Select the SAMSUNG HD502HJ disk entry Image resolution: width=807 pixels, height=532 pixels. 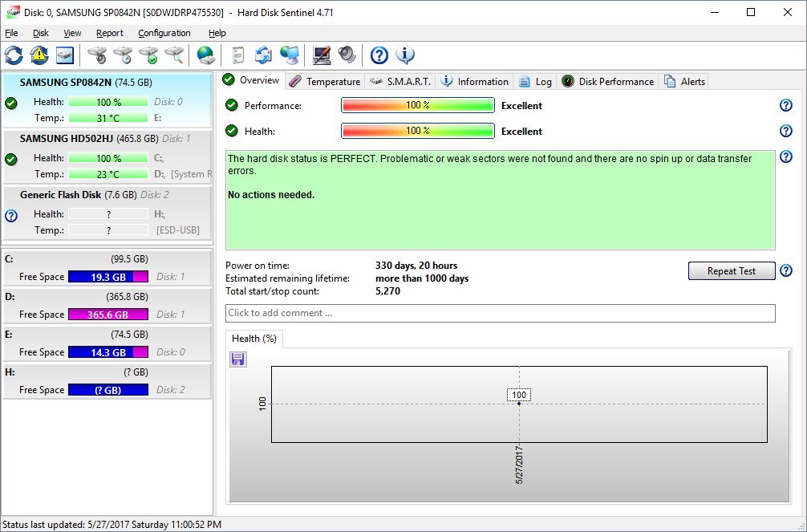coord(107,156)
